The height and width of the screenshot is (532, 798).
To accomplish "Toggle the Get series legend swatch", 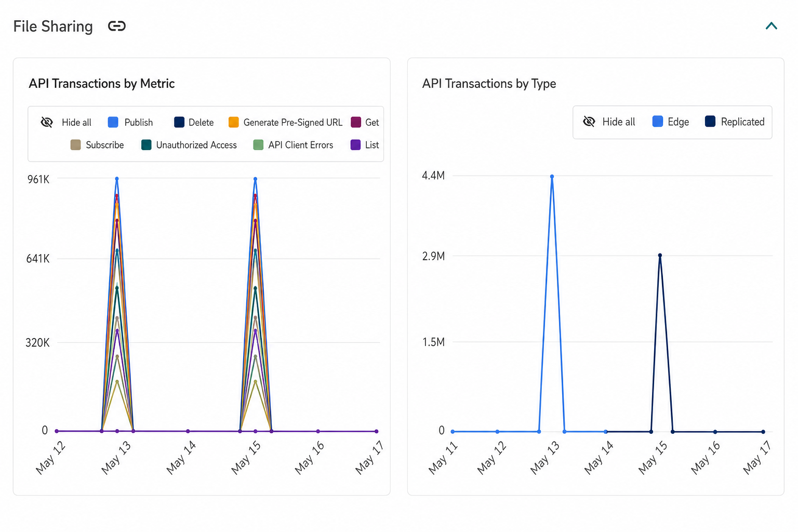I will [x=356, y=122].
